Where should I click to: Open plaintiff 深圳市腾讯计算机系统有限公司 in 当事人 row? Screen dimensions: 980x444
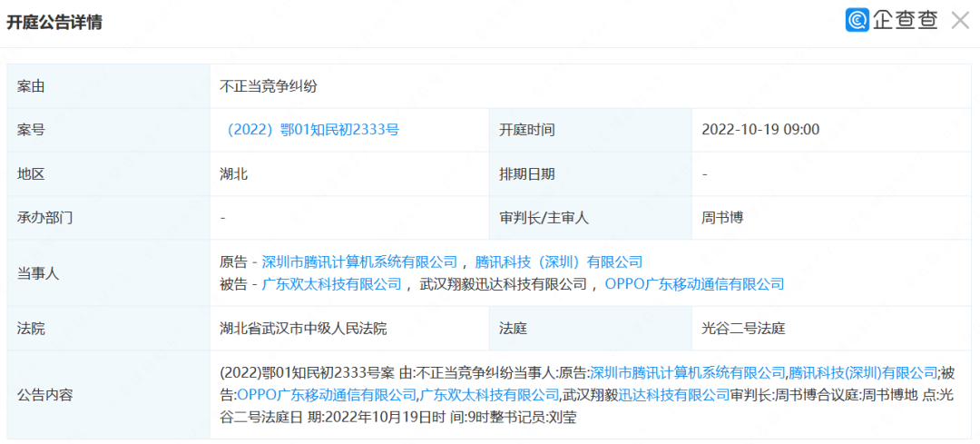click(360, 261)
